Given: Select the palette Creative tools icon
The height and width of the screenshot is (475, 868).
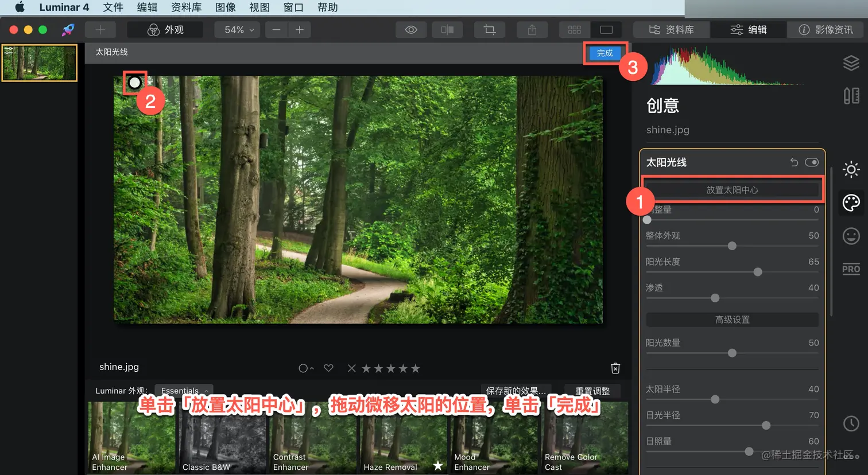Looking at the screenshot, I should pyautogui.click(x=851, y=203).
